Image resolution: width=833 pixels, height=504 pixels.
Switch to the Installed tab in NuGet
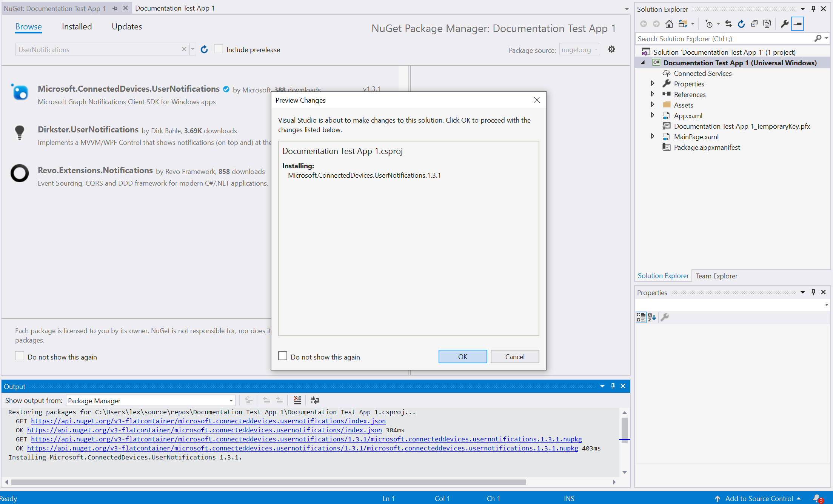76,27
